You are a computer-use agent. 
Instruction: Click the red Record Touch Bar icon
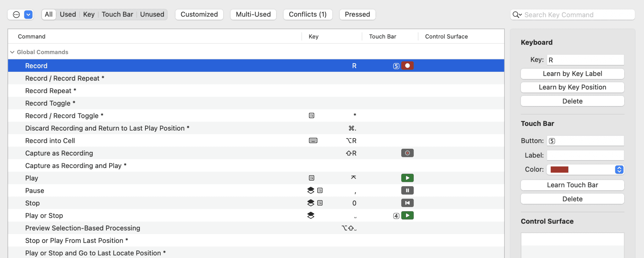[x=407, y=66]
